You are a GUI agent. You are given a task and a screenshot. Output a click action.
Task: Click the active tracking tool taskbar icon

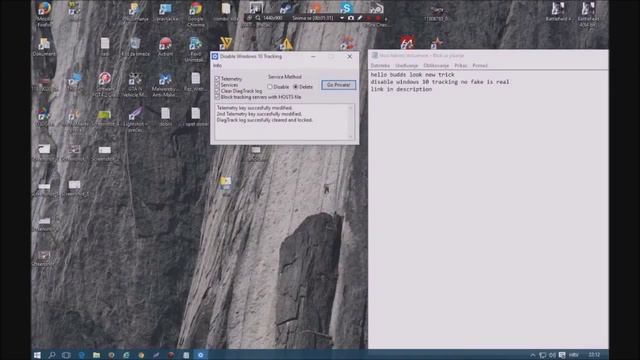click(x=200, y=355)
